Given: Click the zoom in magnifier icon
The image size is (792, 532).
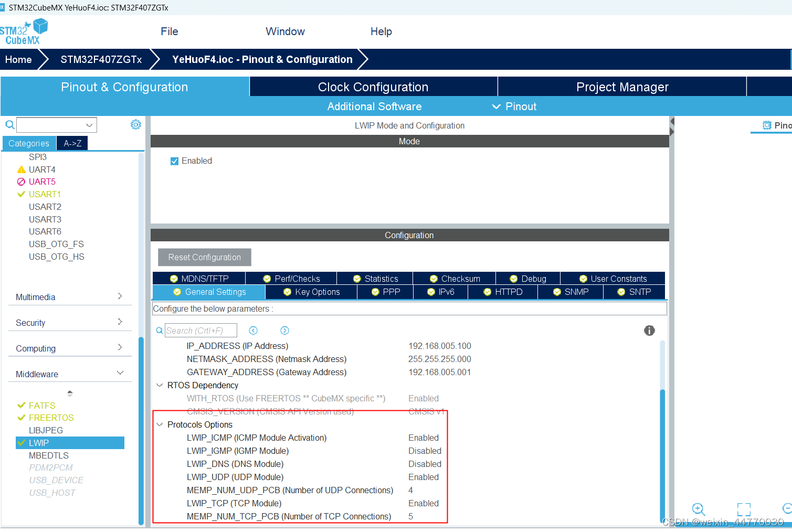Looking at the screenshot, I should tap(698, 509).
